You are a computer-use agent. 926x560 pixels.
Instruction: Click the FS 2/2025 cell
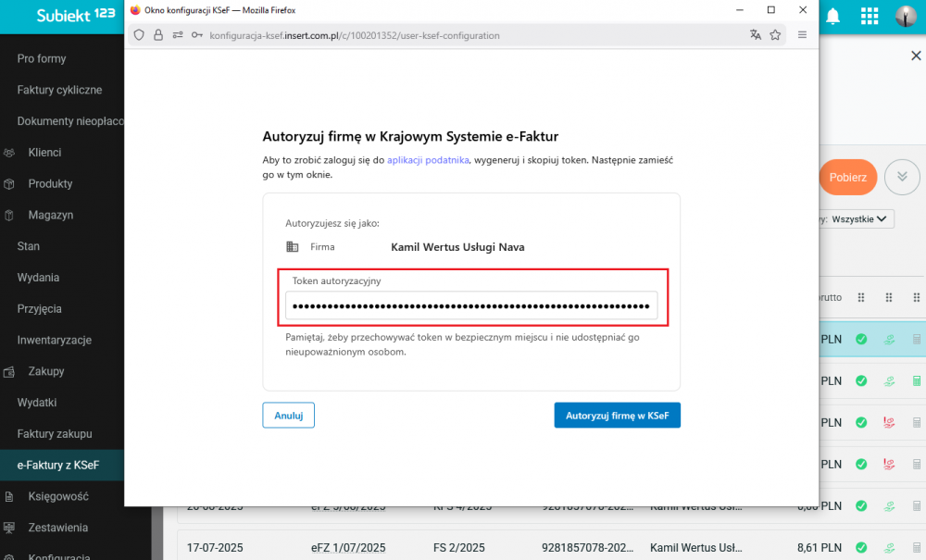coord(459,548)
